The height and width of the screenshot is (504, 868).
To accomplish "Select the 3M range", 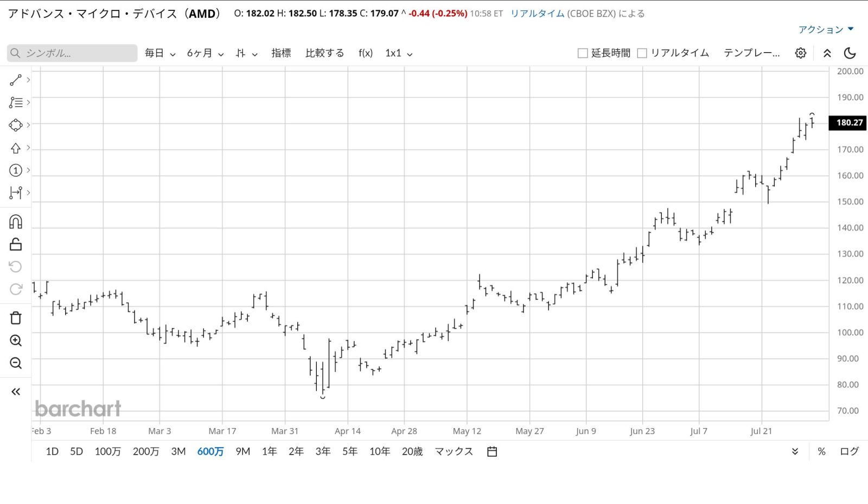I will click(178, 451).
